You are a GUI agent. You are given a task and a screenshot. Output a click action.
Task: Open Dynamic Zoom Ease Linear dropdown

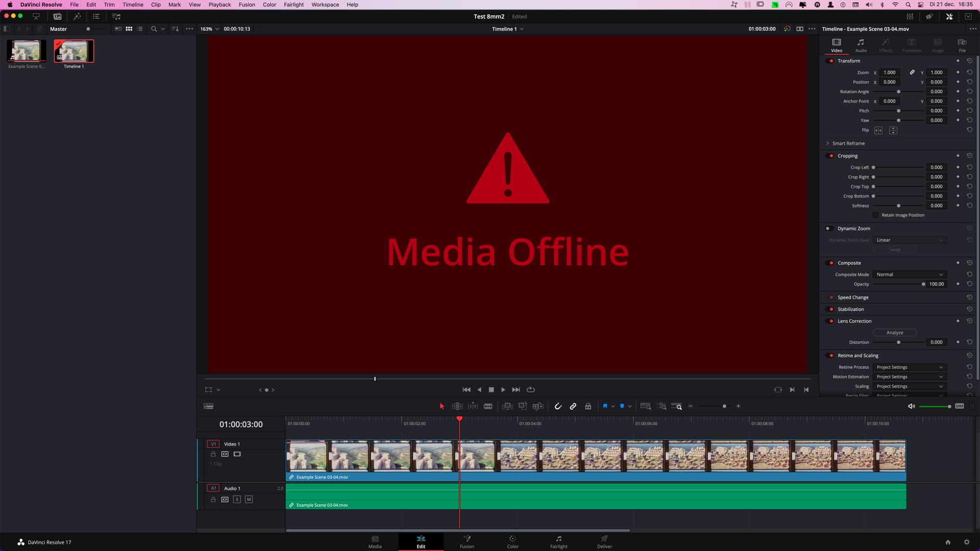[x=910, y=240]
